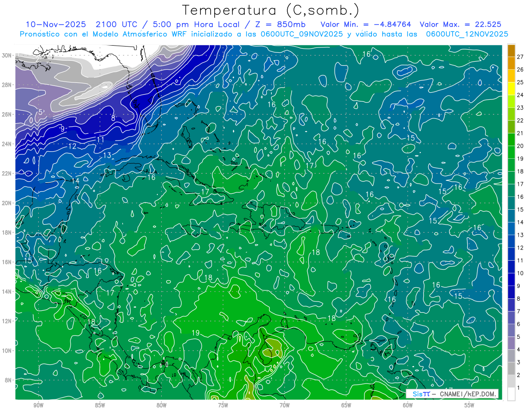Image resolution: width=532 pixels, height=411 pixels.
Task: Click the "26N" latitude axis label
Action: [x=7, y=114]
